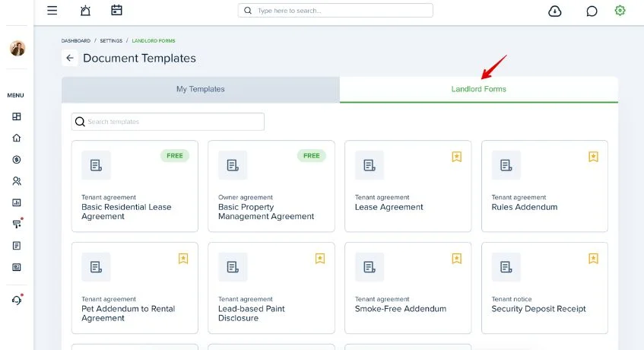The image size is (644, 350).
Task: Click document icon on Lease Agreement card
Action: coord(370,165)
